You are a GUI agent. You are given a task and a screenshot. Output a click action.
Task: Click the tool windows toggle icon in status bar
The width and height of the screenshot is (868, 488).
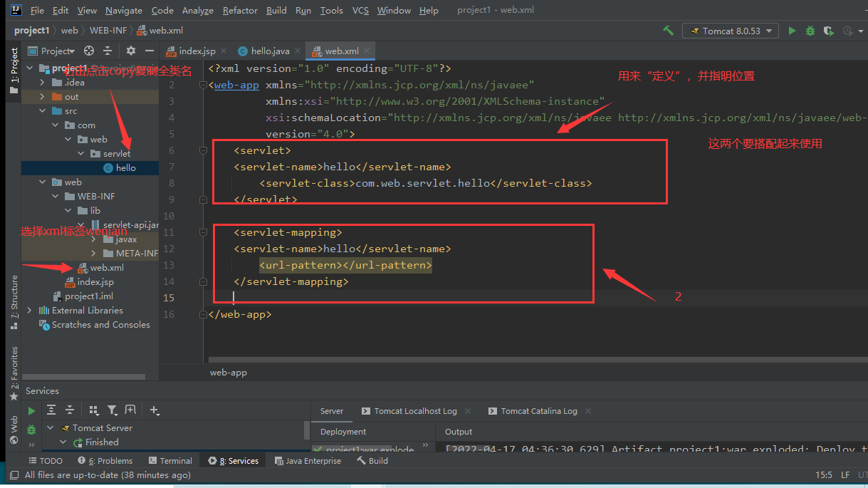14,474
